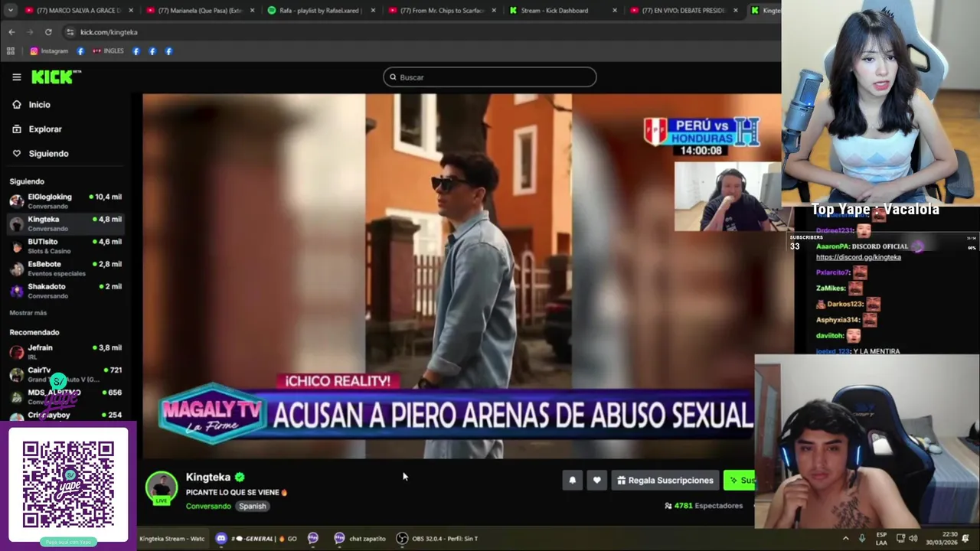Open the Instagram bookmark

coord(49,51)
